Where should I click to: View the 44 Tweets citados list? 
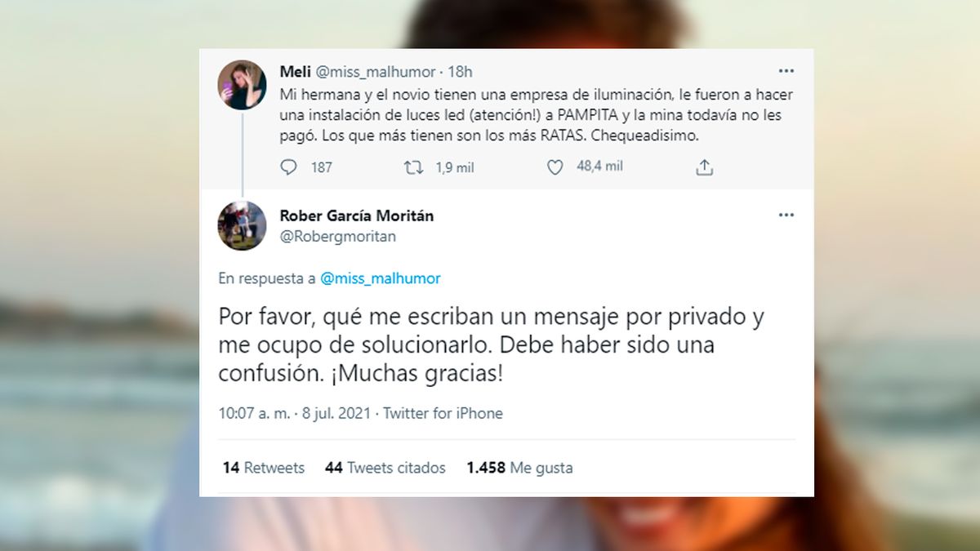(385, 468)
